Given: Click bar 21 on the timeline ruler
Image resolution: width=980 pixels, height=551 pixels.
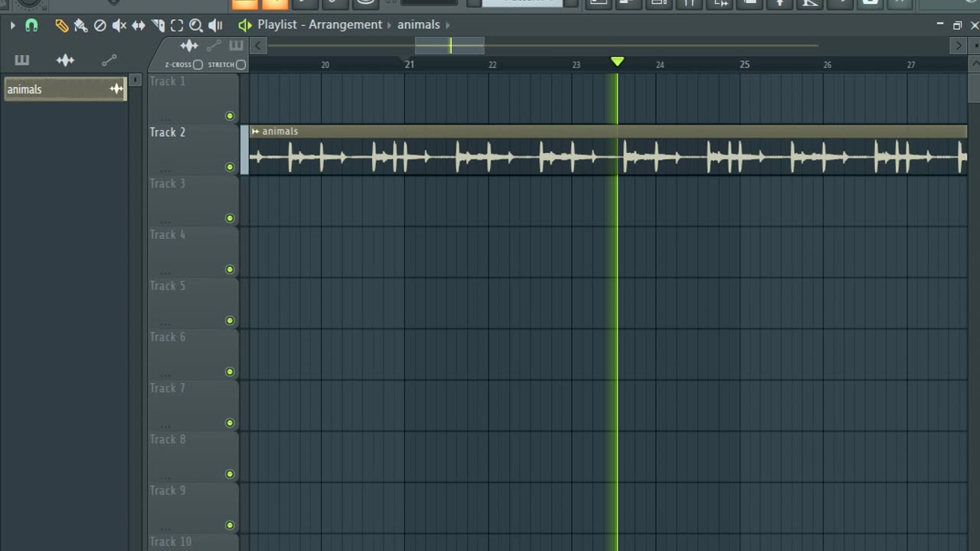Looking at the screenshot, I should coord(409,65).
